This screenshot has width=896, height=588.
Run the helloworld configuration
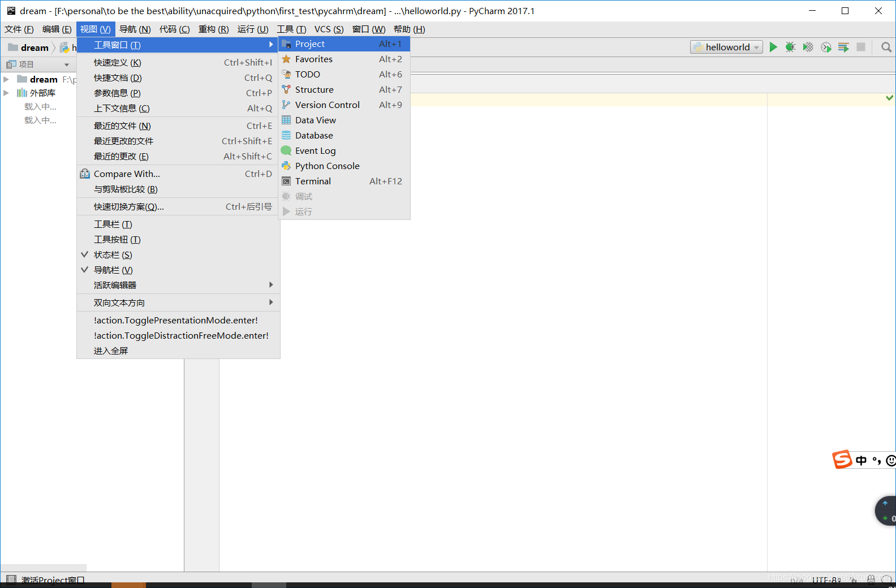pyautogui.click(x=773, y=47)
